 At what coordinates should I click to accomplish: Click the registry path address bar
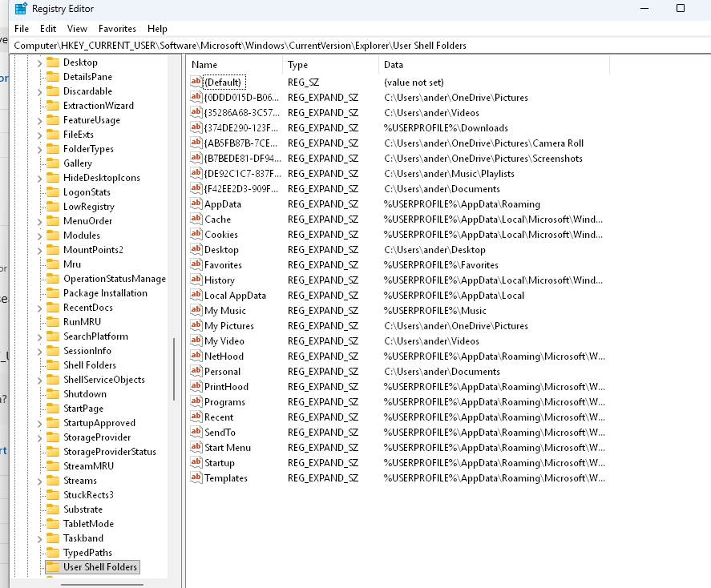361,46
